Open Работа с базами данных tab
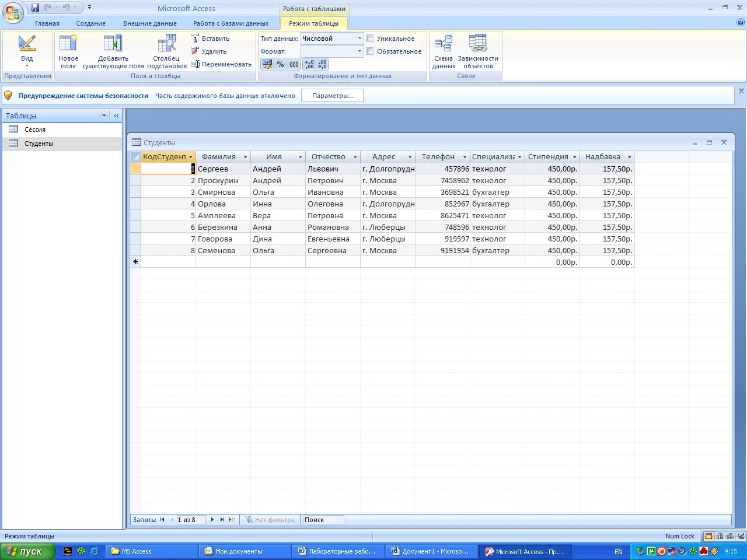Viewport: 747px width, 560px height. click(x=231, y=23)
